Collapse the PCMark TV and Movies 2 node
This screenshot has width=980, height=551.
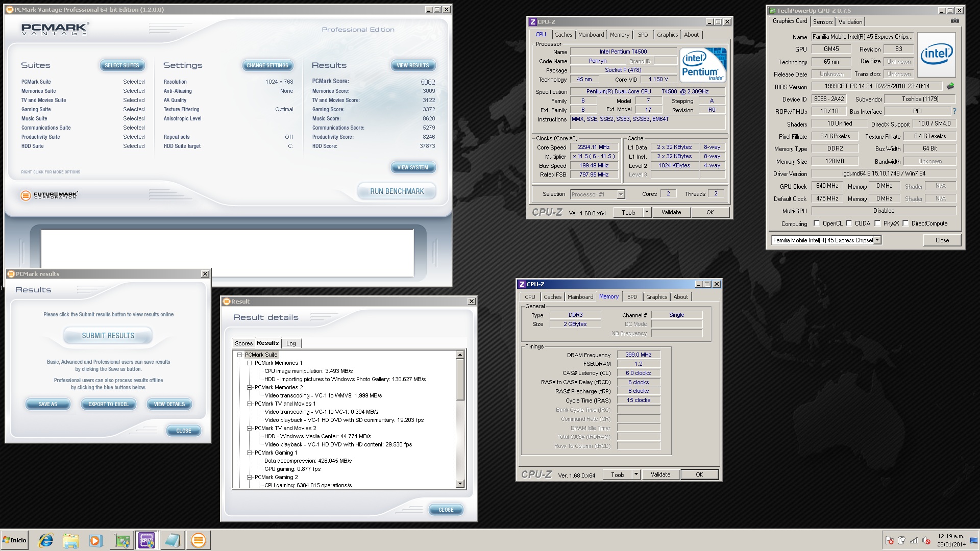point(250,429)
